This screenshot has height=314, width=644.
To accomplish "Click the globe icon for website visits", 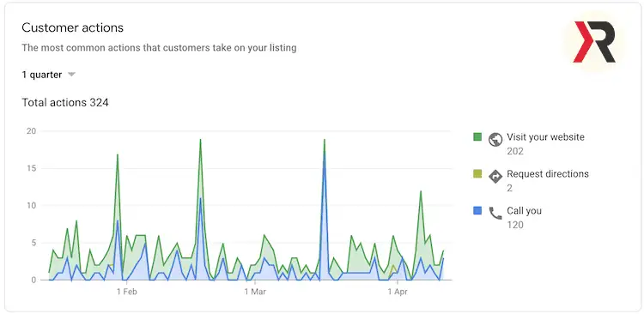I will click(495, 140).
